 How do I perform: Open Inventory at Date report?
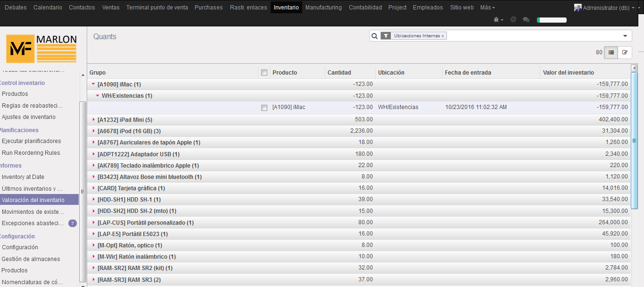click(23, 177)
